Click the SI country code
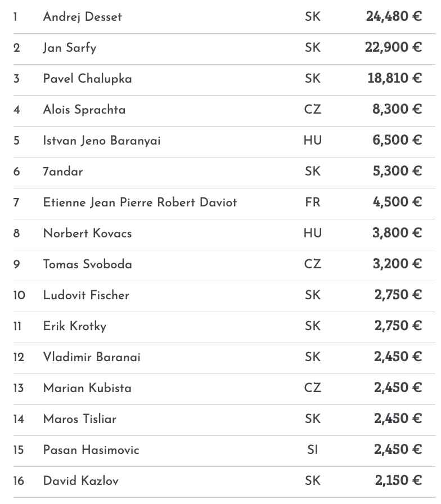 tap(313, 450)
